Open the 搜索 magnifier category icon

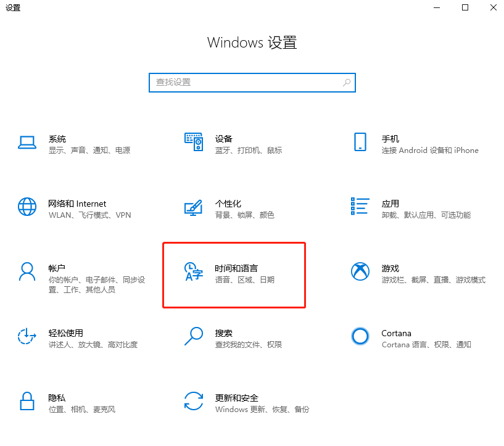point(194,336)
